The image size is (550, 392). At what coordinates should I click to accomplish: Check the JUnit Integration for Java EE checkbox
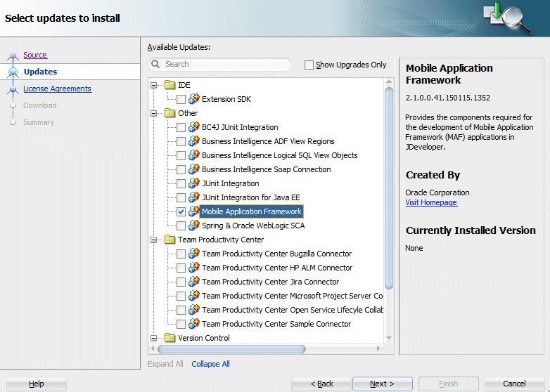(181, 197)
